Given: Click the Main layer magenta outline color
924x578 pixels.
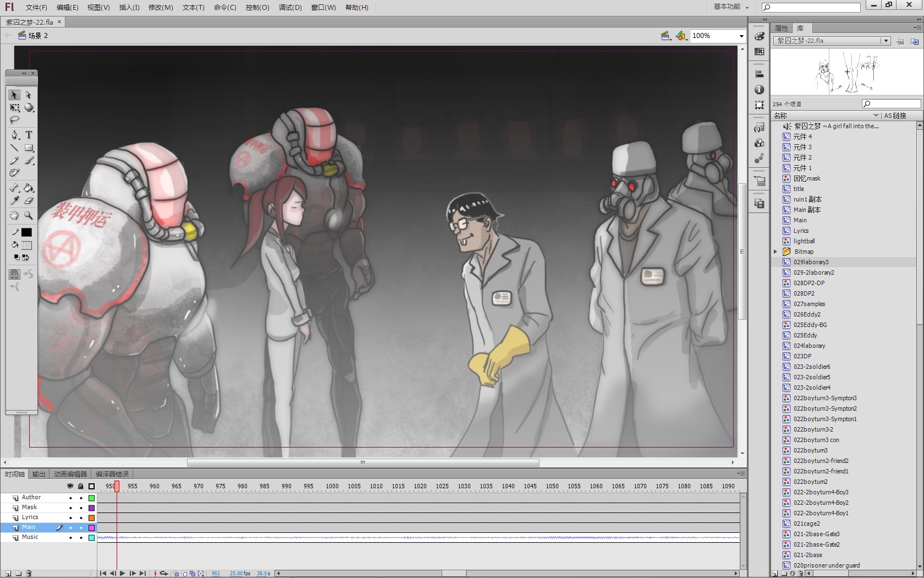Looking at the screenshot, I should [91, 528].
